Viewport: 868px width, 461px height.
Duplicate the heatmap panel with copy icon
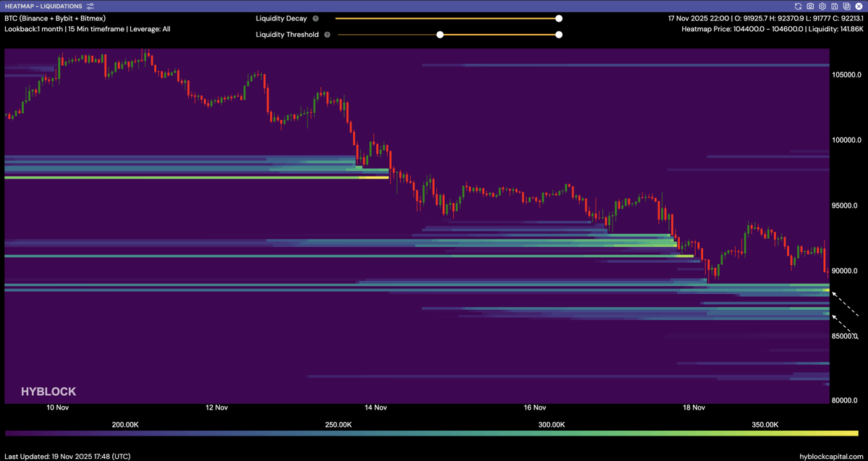pos(846,6)
